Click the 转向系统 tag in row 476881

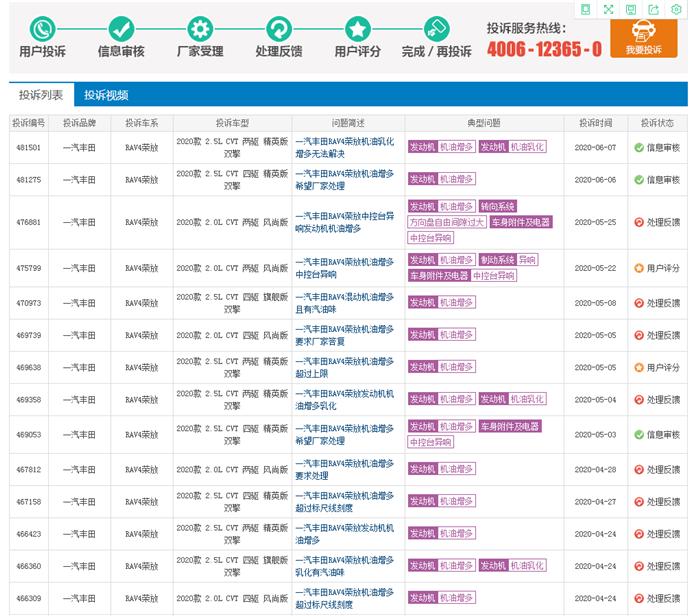(x=497, y=206)
